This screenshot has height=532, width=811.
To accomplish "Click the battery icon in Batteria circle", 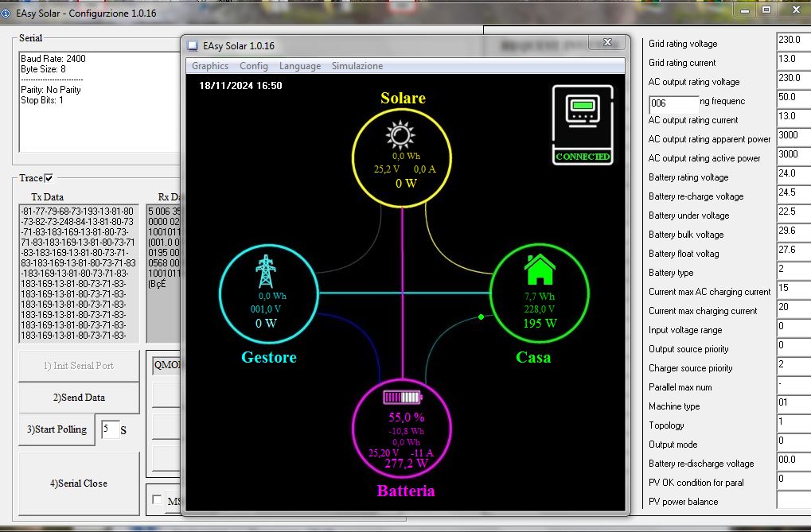I will [403, 397].
